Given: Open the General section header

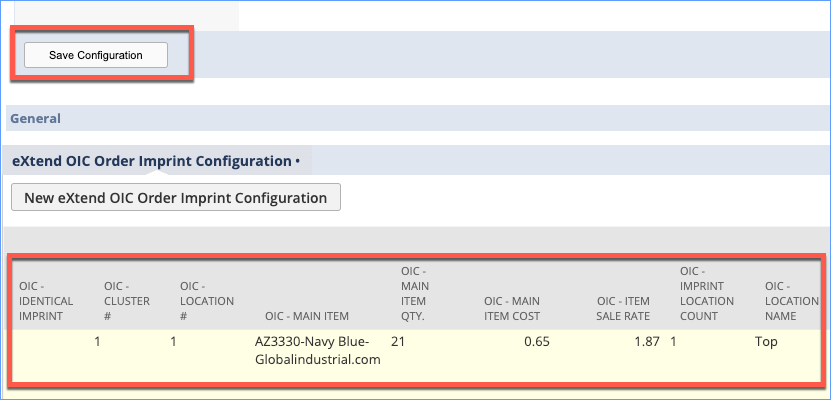Looking at the screenshot, I should click(36, 118).
